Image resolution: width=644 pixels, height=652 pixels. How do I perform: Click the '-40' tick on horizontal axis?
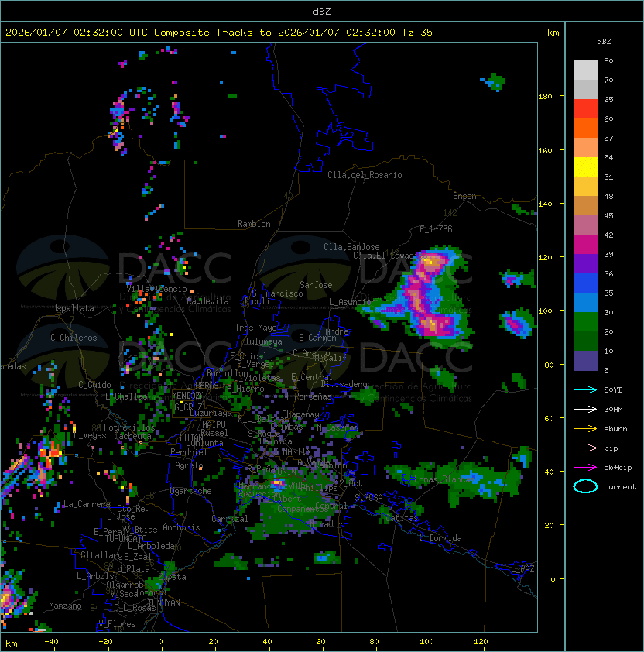51,642
